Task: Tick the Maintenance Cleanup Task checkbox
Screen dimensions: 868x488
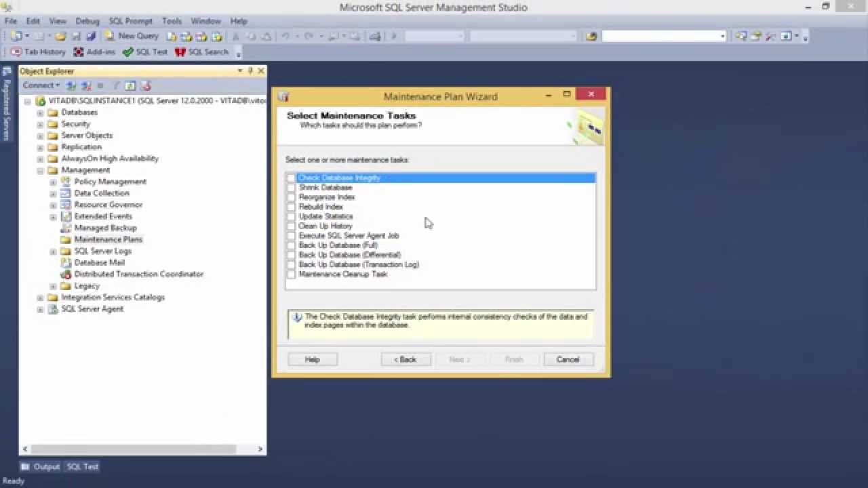Action: pos(291,274)
